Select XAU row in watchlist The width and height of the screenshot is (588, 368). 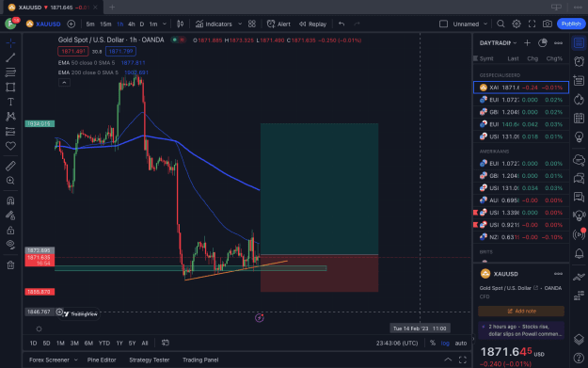[521, 88]
